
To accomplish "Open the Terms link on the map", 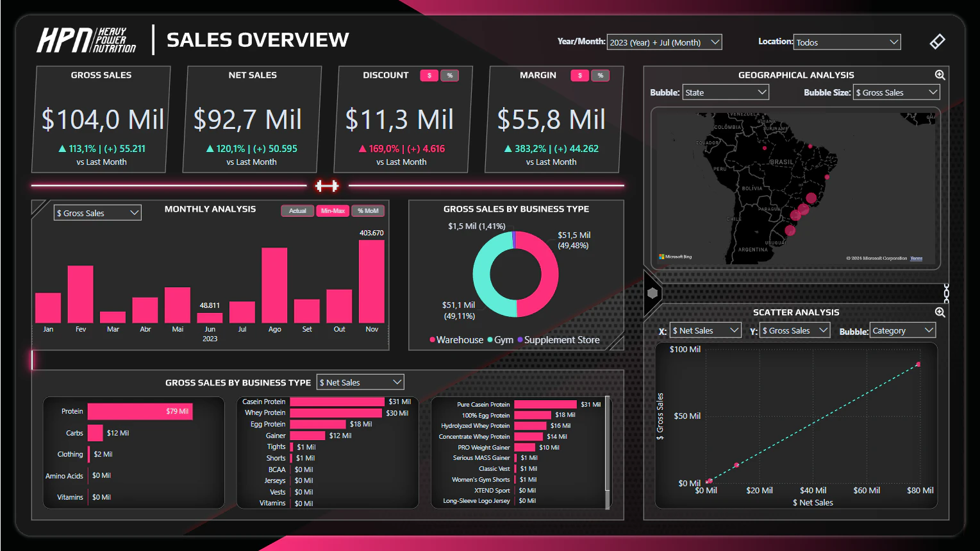I will [917, 259].
